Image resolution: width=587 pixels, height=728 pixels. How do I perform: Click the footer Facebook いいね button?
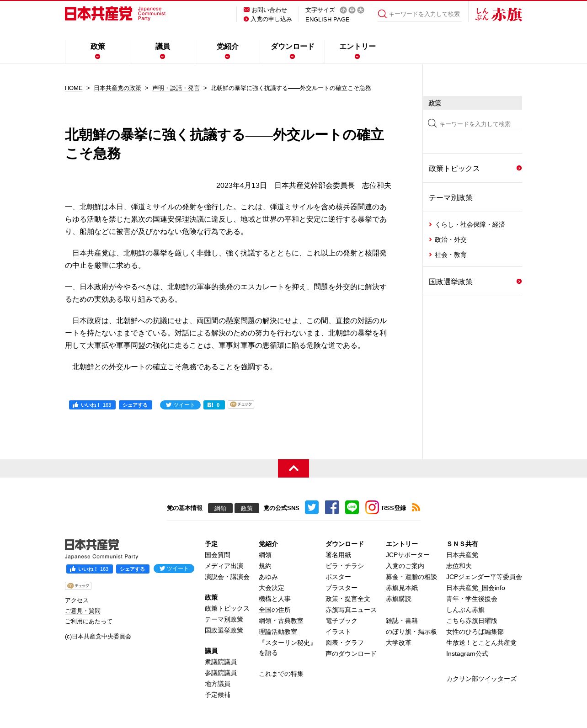pos(90,569)
